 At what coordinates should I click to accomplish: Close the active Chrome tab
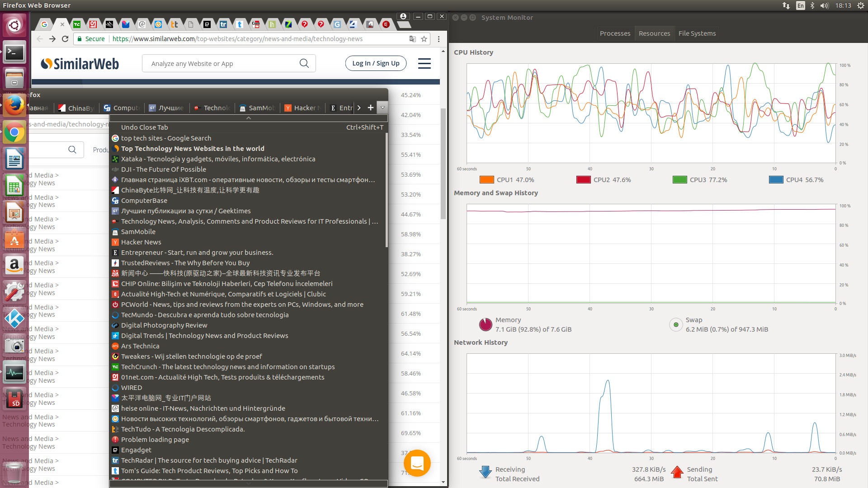coord(62,24)
